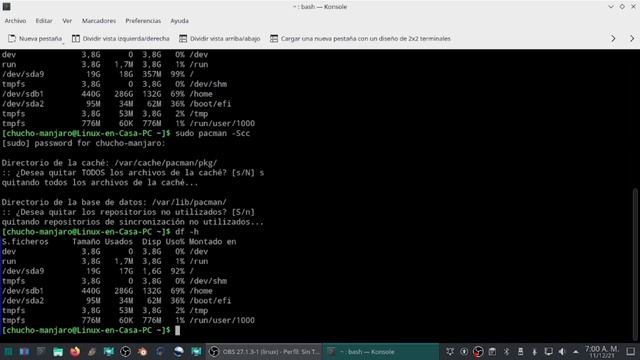This screenshot has height=360, width=640.
Task: Click the Konsole window icon in title bar
Action: click(7, 7)
